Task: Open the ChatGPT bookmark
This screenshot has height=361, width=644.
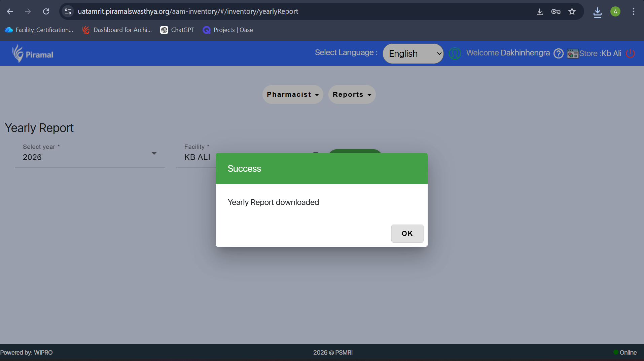Action: (177, 30)
